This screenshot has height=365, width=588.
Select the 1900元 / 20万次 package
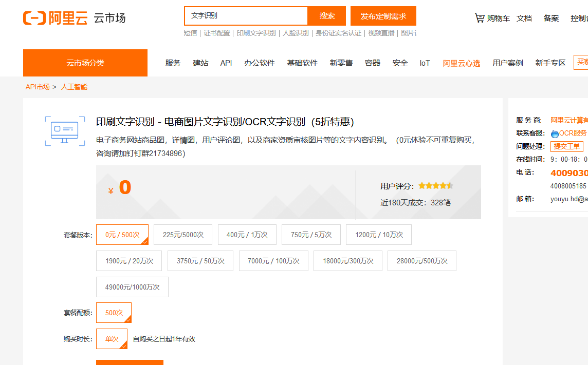coord(129,261)
